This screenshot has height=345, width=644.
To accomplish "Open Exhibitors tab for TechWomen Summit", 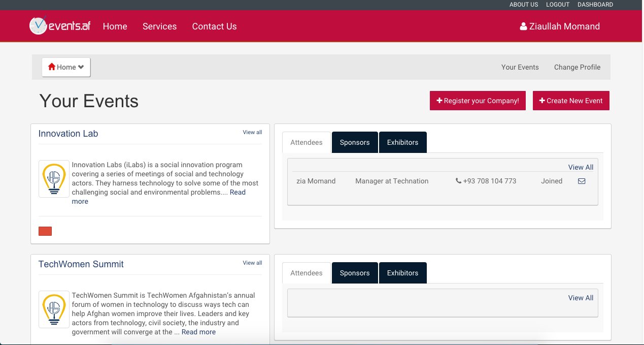I will tap(402, 273).
